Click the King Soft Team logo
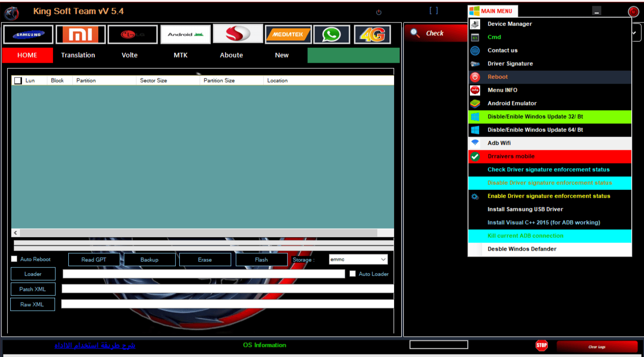644x357 pixels. [12, 12]
